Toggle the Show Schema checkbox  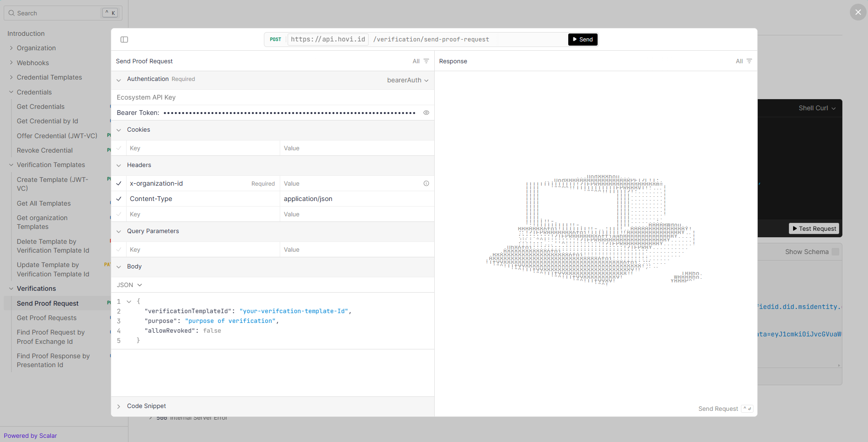pos(835,252)
